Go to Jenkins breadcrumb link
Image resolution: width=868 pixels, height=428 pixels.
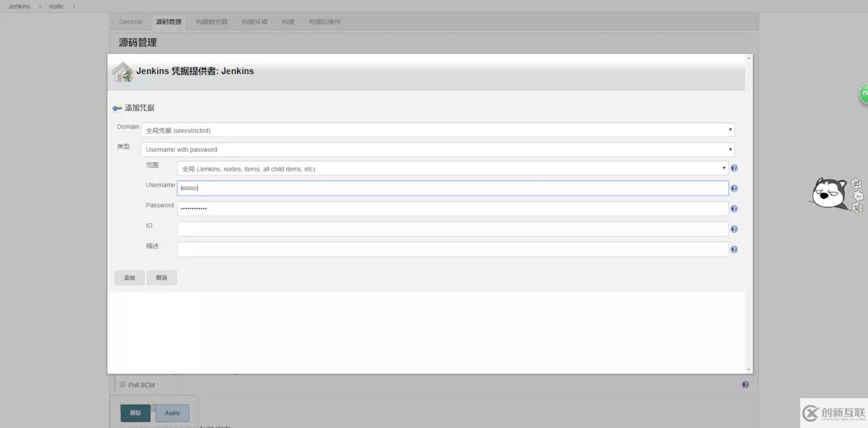click(19, 6)
